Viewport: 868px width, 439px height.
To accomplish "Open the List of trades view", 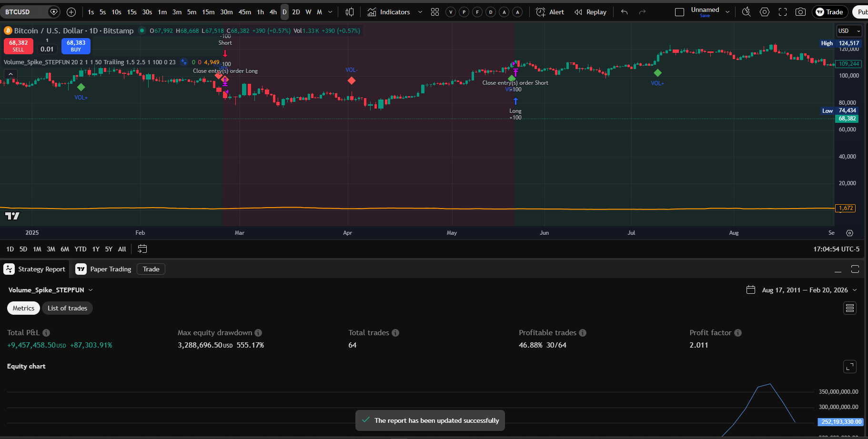I will 67,308.
